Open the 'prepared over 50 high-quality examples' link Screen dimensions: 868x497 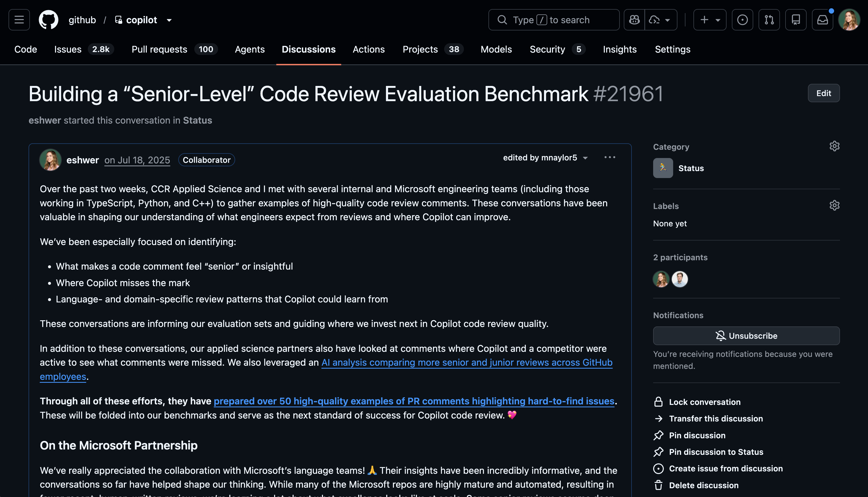(414, 401)
